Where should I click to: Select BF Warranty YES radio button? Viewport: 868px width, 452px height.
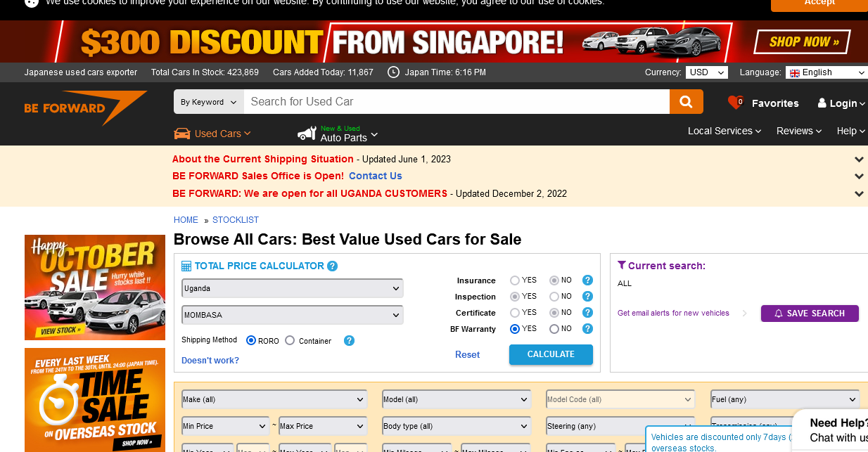515,329
